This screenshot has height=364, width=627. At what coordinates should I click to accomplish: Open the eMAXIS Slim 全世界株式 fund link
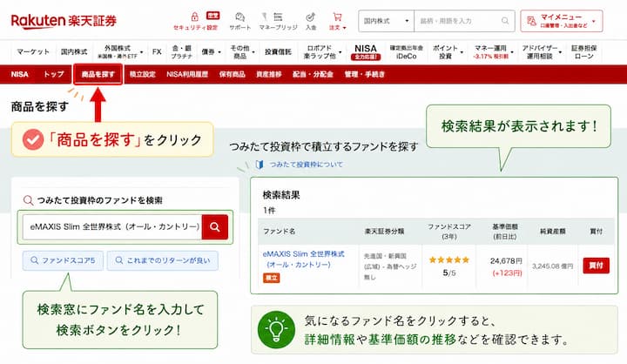point(303,260)
